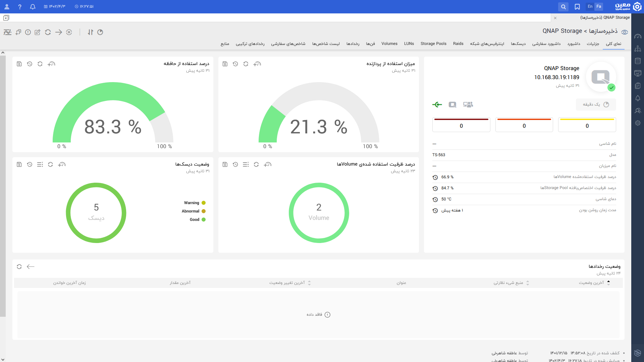Click the refresh icon in top toolbar
The image size is (644, 362).
point(48,32)
